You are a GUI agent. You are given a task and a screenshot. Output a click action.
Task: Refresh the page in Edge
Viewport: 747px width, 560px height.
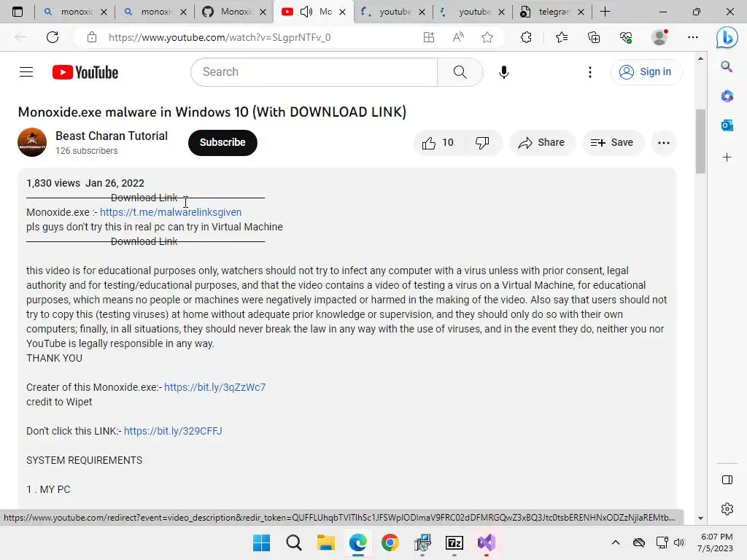53,37
